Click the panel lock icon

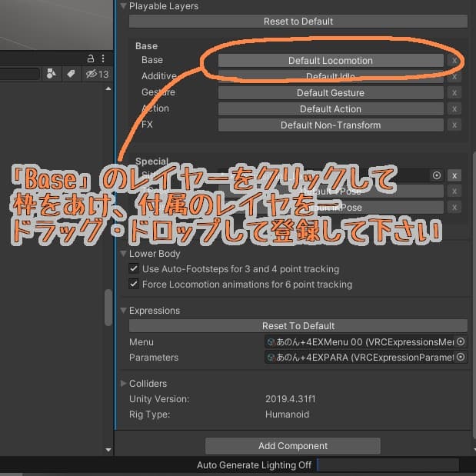coord(92,58)
